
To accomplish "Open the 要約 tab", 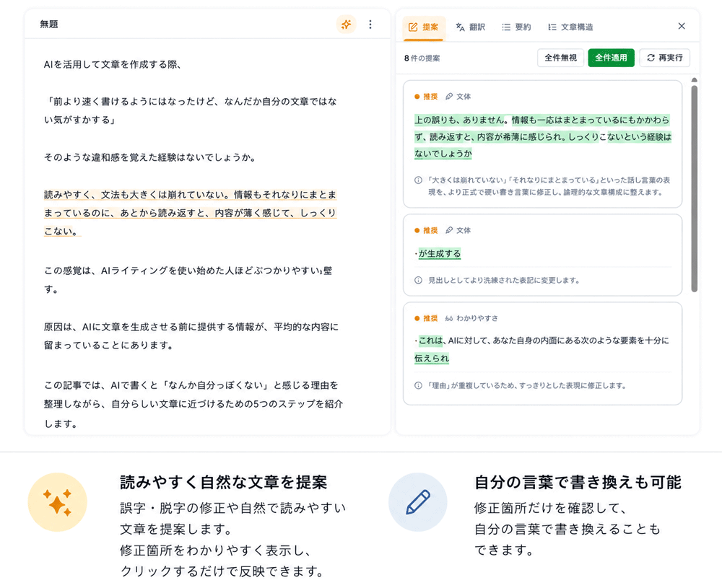I will (516, 27).
